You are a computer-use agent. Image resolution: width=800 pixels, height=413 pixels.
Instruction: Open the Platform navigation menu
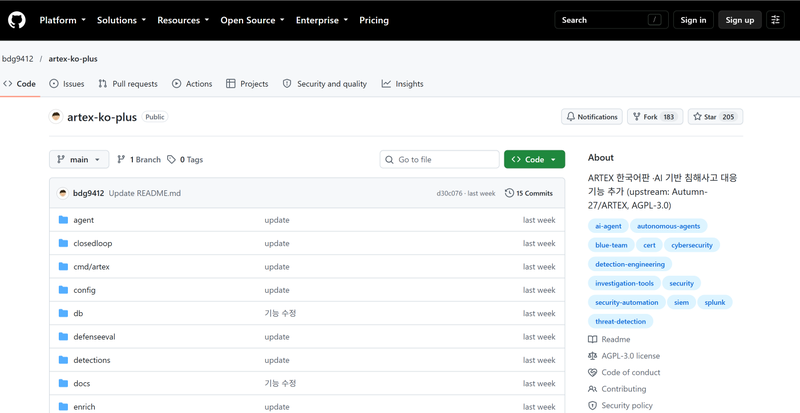click(62, 20)
